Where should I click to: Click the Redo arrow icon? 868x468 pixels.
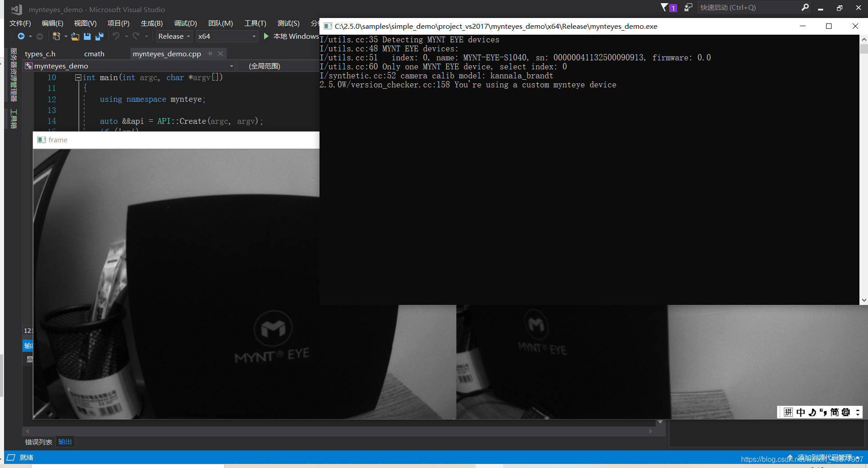(x=136, y=36)
